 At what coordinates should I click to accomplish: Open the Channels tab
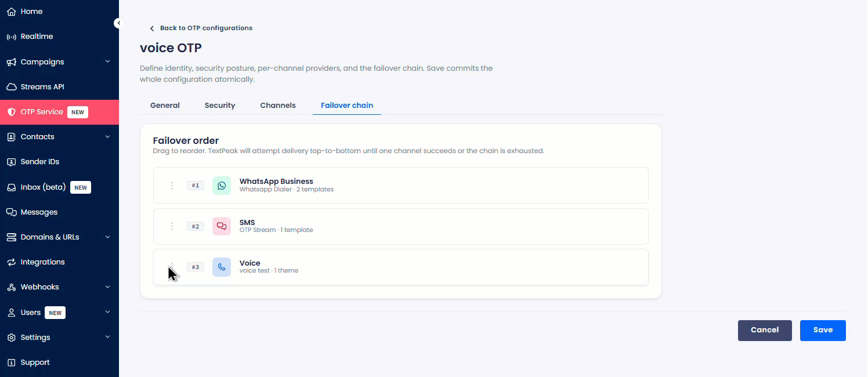pyautogui.click(x=278, y=106)
